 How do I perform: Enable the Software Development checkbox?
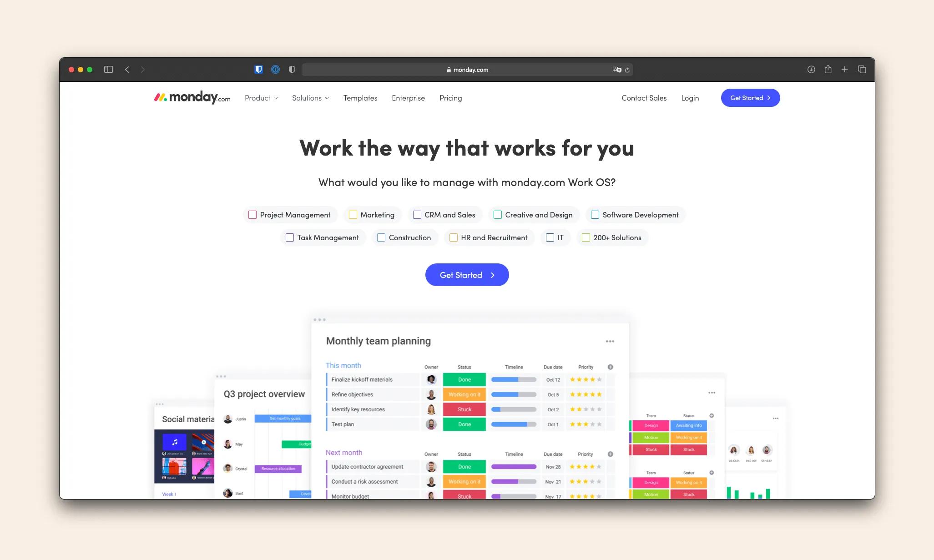coord(595,215)
